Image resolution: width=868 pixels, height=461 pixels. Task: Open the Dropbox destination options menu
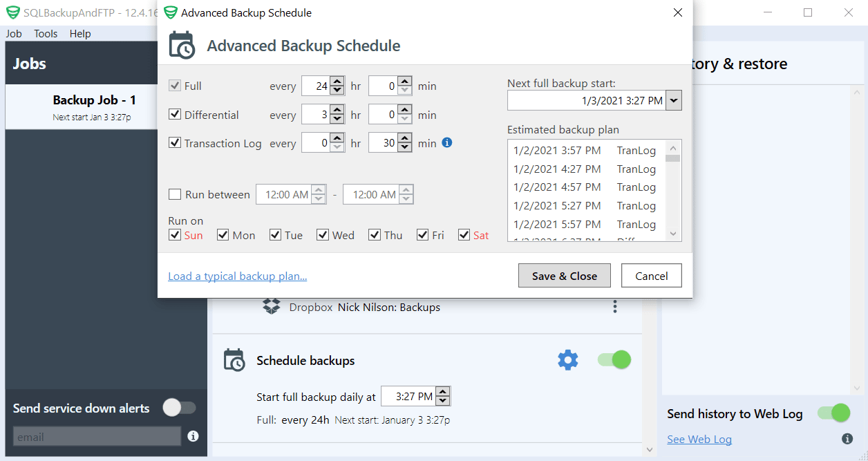click(614, 306)
